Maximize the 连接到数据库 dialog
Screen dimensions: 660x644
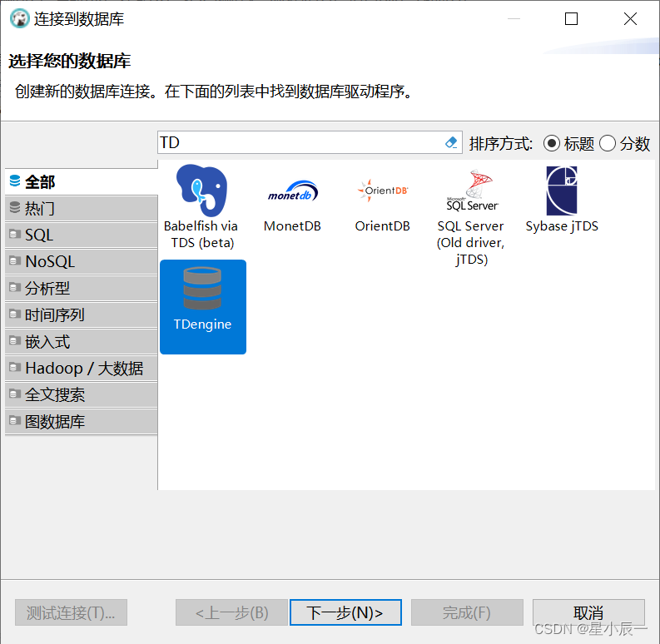pos(571,19)
